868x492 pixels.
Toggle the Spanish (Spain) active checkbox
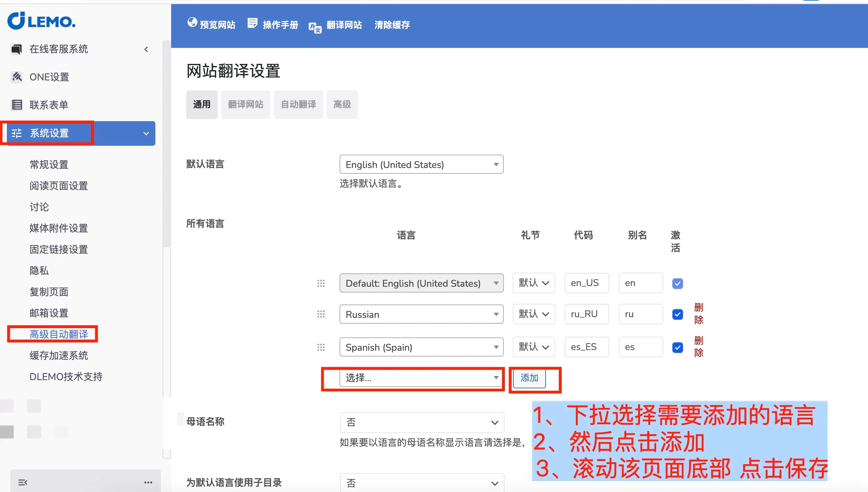pyautogui.click(x=677, y=347)
